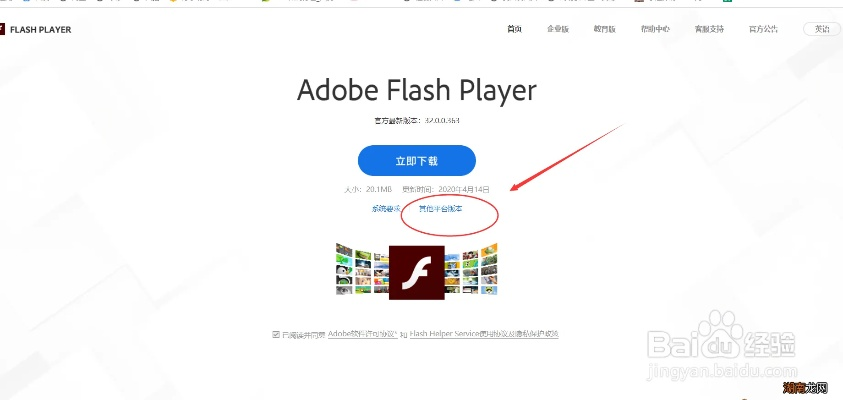Screen dimensions: 843x400
Task: Click the Adobe Flash Player heading
Action: [417, 90]
